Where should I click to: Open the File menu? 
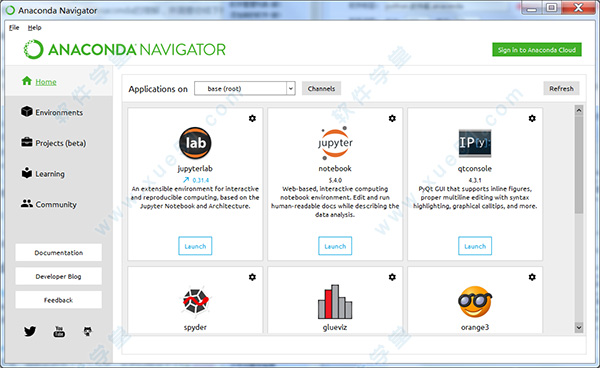[14, 28]
